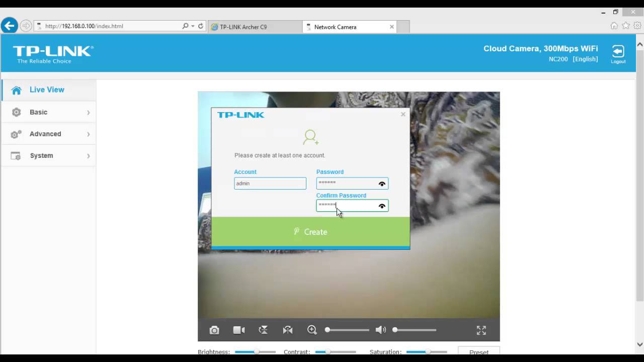Click the flip image icon
Screen dimensions: 644x362
click(x=263, y=330)
